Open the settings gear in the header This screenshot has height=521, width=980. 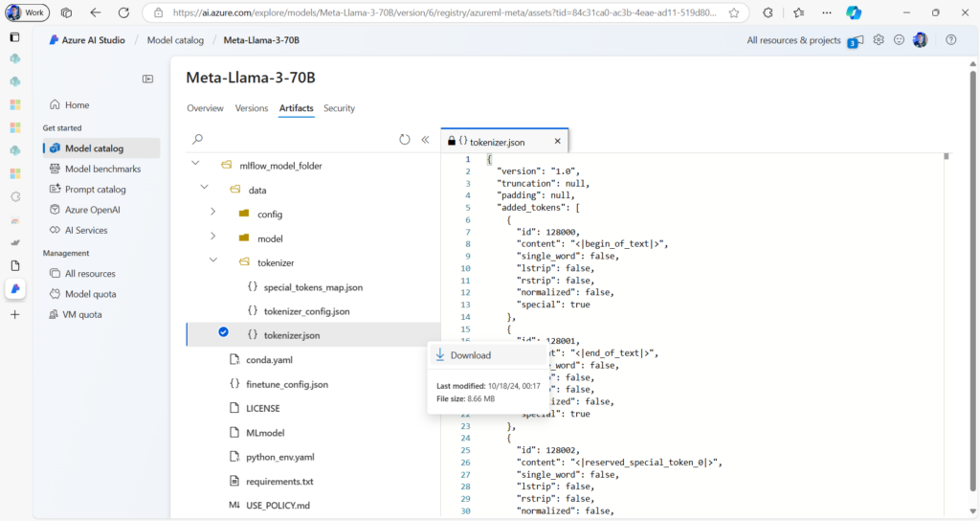click(879, 40)
